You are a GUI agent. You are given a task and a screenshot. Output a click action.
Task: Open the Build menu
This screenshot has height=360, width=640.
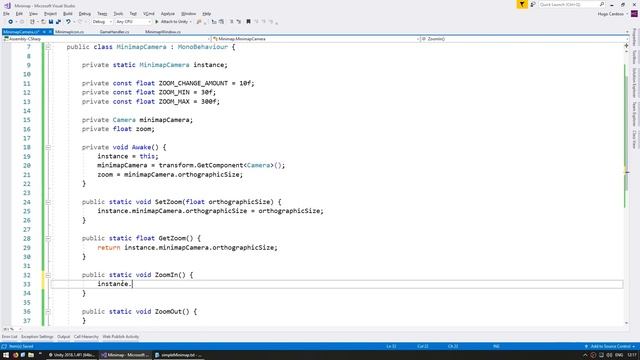pyautogui.click(x=67, y=14)
